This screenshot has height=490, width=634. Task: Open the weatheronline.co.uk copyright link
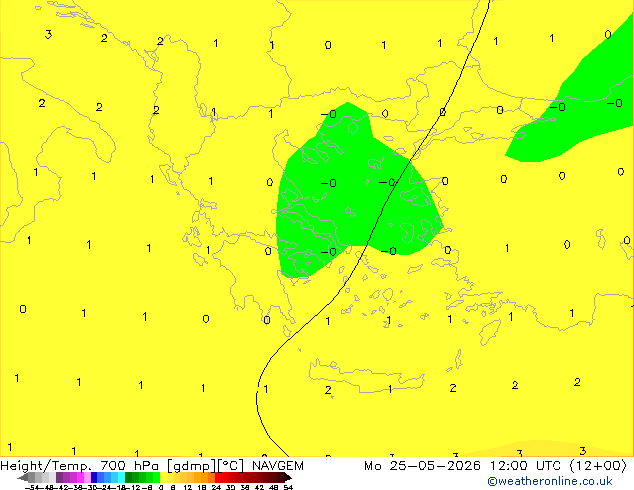point(550,482)
